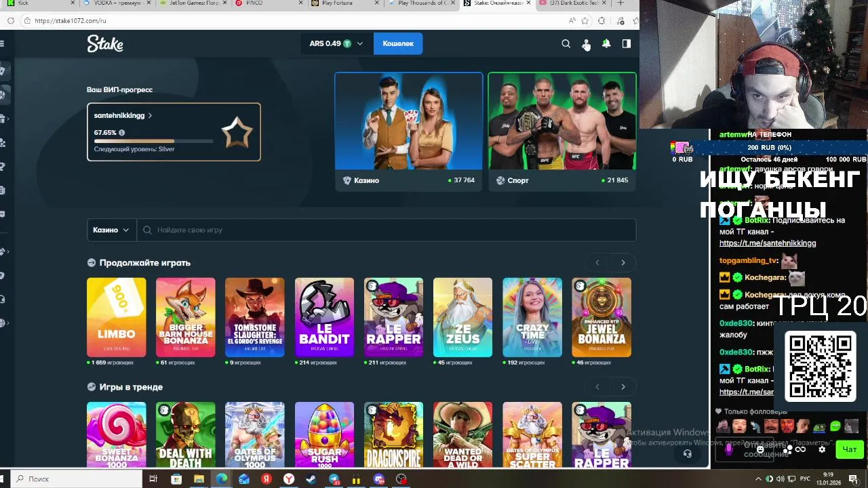This screenshot has width=868, height=488.
Task: Bookmark this page with the star icon
Action: [x=585, y=20]
